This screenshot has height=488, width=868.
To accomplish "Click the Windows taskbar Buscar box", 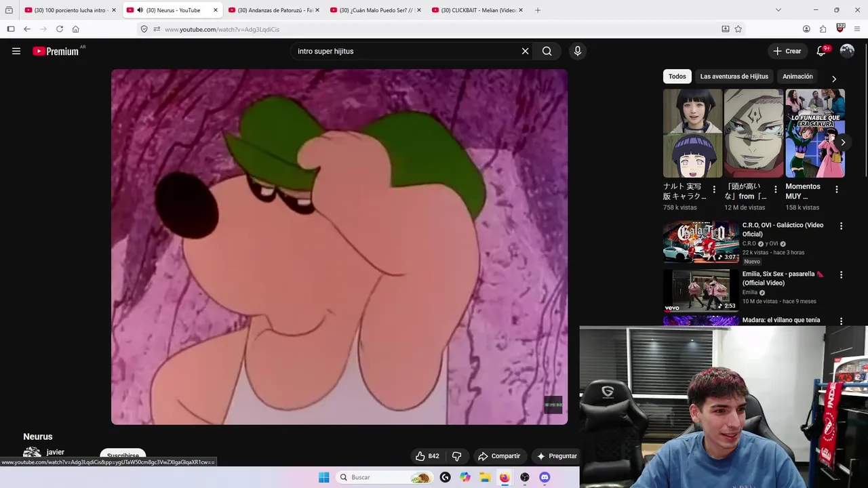I will coord(384,477).
